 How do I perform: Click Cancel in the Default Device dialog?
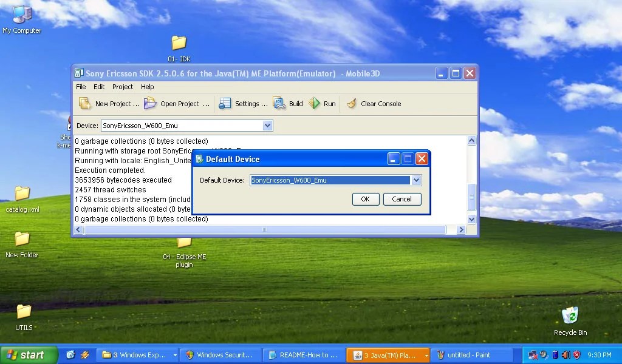click(x=402, y=199)
